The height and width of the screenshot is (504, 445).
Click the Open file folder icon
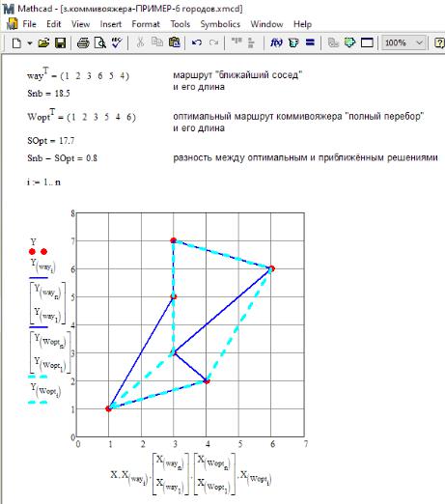[x=43, y=42]
